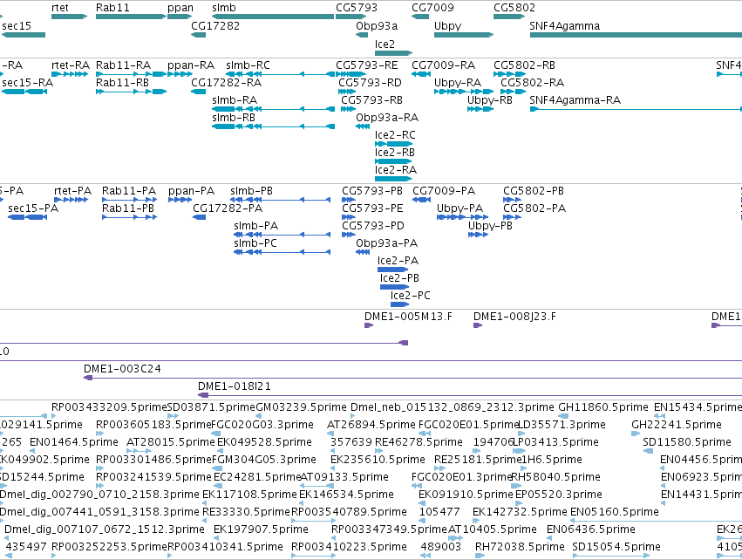This screenshot has height=560, width=742.
Task: Click protein Rab11-PA
Action: point(129,200)
